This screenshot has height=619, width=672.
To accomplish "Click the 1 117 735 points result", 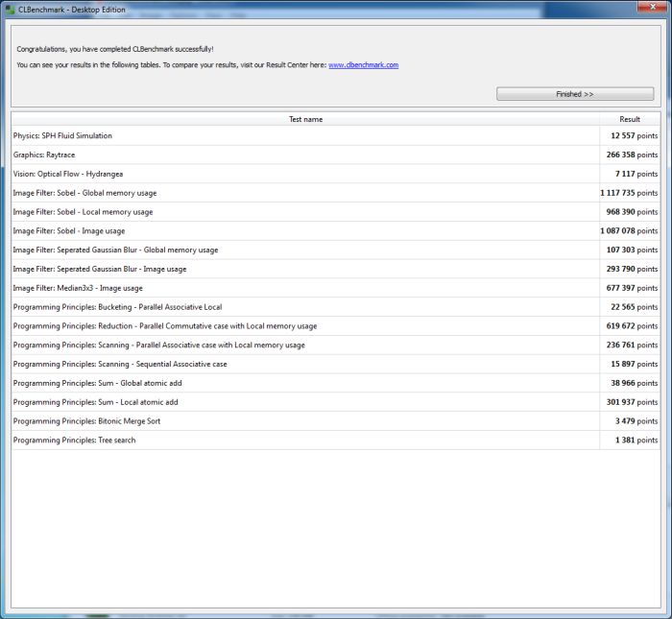I will 629,193.
